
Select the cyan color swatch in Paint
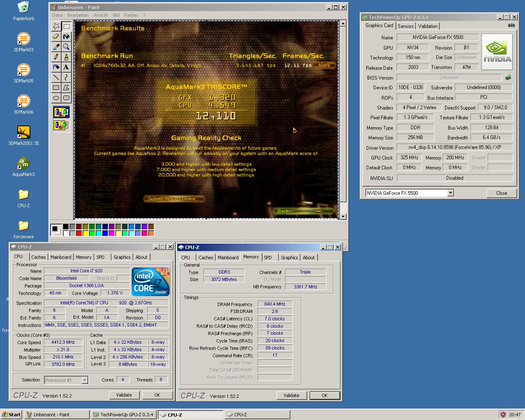98,233
